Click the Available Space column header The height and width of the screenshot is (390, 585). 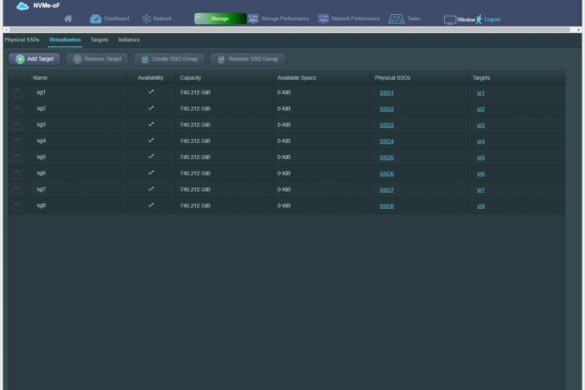coord(297,78)
